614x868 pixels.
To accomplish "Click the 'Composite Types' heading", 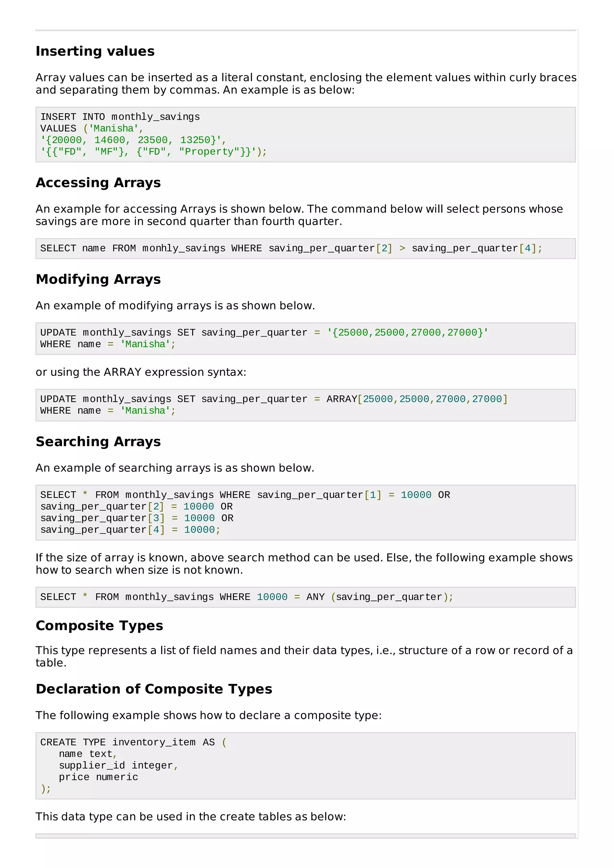I will [x=99, y=626].
